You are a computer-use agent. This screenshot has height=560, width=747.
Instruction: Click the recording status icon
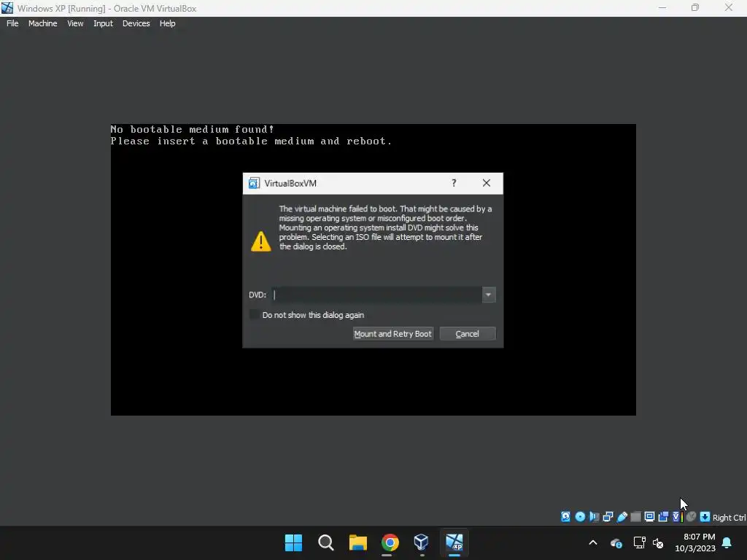663,517
